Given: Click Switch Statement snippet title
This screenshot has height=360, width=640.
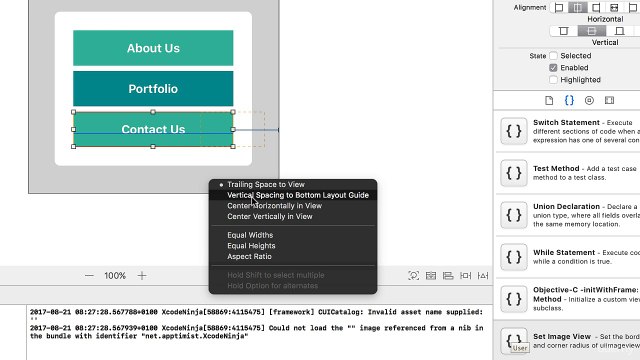Looking at the screenshot, I should click(566, 122).
